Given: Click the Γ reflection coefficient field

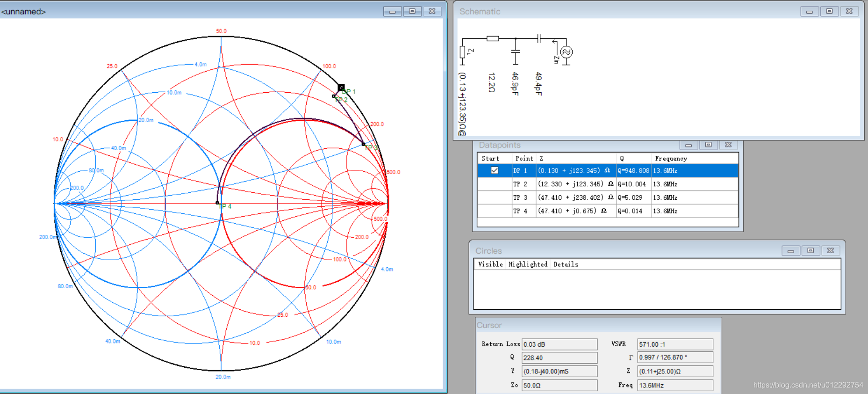Looking at the screenshot, I should (x=675, y=358).
